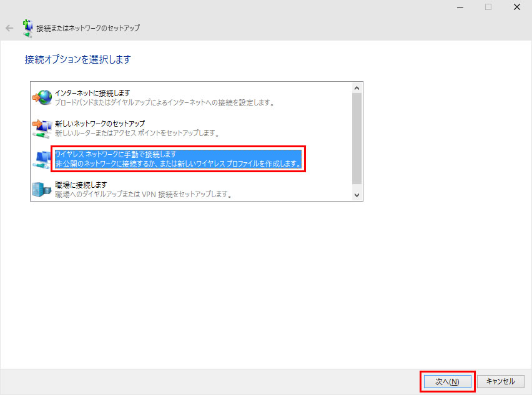Screen dimensions: 532x395
Task: Click description 新しいルーターまたはアクセス ポイントをセットアップします
Action: click(137, 133)
